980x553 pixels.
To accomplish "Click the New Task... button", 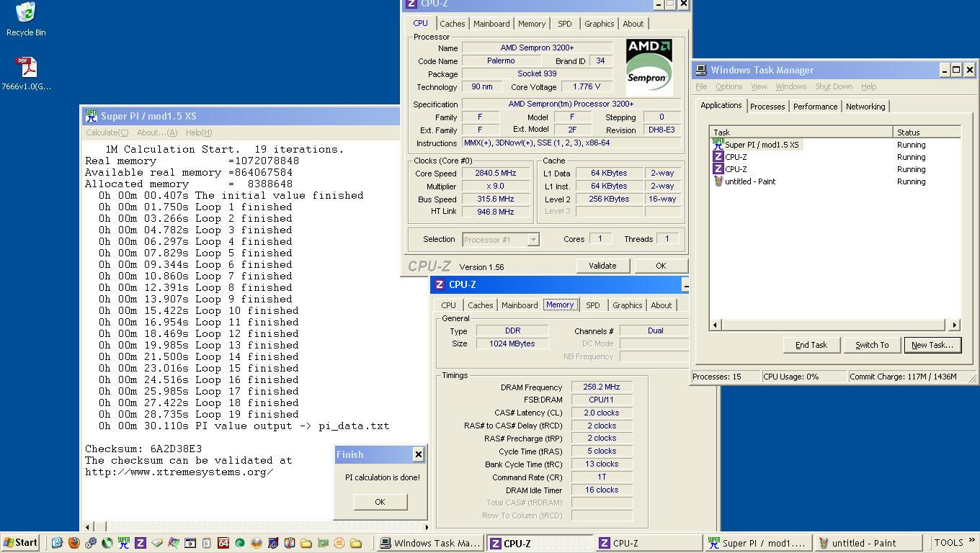I will [932, 345].
